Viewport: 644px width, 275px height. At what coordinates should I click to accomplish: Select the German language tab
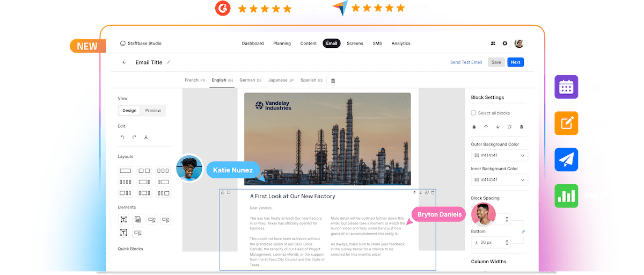[250, 80]
